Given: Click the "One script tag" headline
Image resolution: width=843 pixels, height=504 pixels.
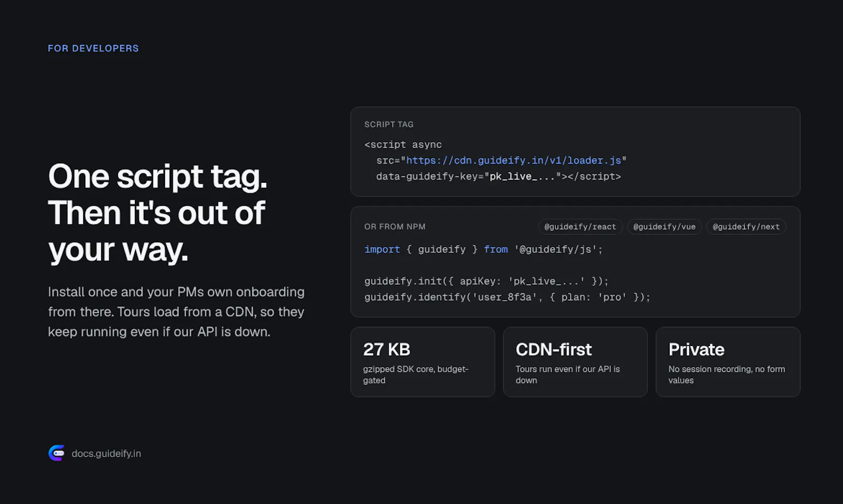Looking at the screenshot, I should coord(158,213).
